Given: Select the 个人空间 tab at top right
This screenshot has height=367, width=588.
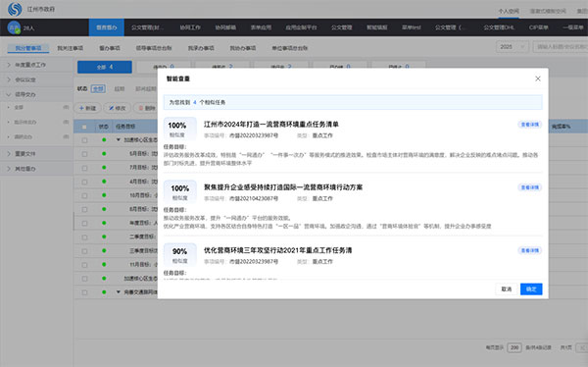Looking at the screenshot, I should tap(509, 11).
